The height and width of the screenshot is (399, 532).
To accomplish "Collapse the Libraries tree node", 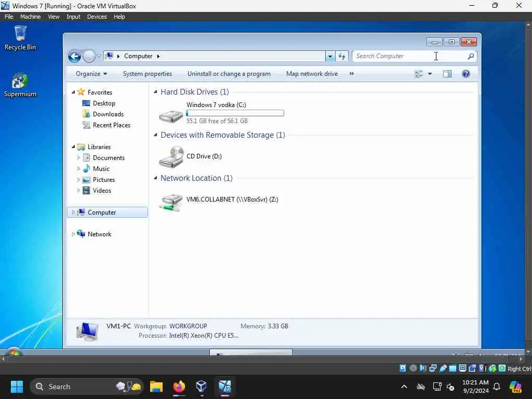I will [x=73, y=147].
